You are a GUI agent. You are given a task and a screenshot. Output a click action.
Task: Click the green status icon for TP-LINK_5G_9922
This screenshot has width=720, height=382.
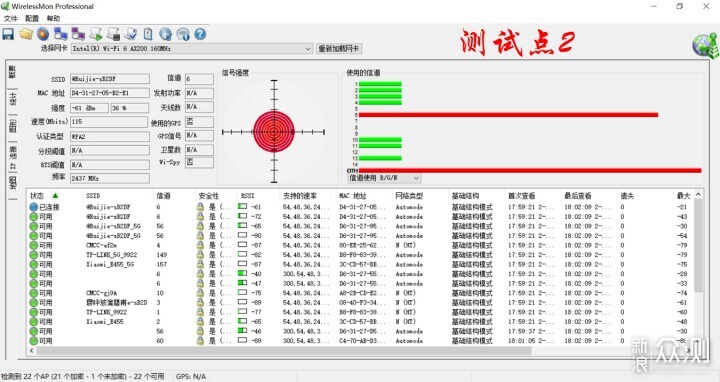[x=34, y=255]
